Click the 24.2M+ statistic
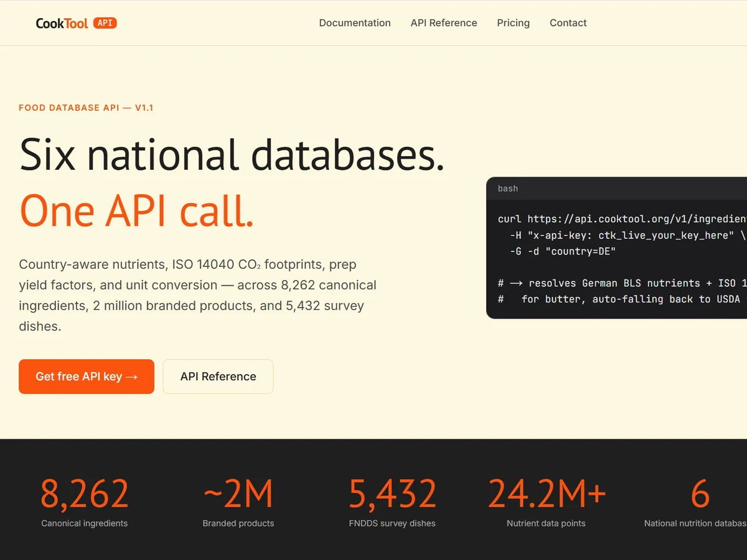Image resolution: width=747 pixels, height=560 pixels. [547, 494]
